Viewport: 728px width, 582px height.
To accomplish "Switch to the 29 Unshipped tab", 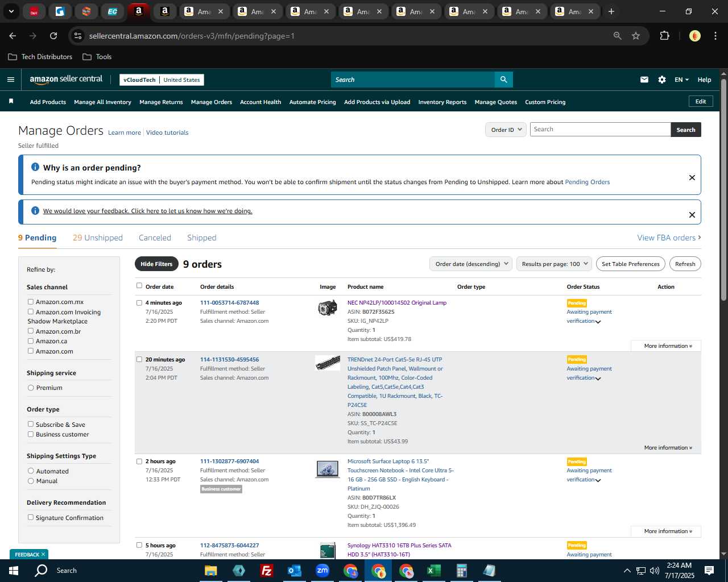I will point(97,238).
